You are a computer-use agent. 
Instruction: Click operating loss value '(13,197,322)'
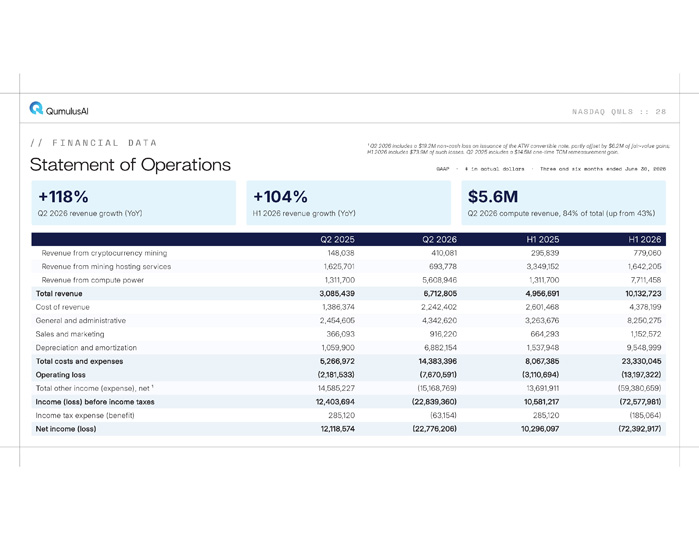pos(641,375)
